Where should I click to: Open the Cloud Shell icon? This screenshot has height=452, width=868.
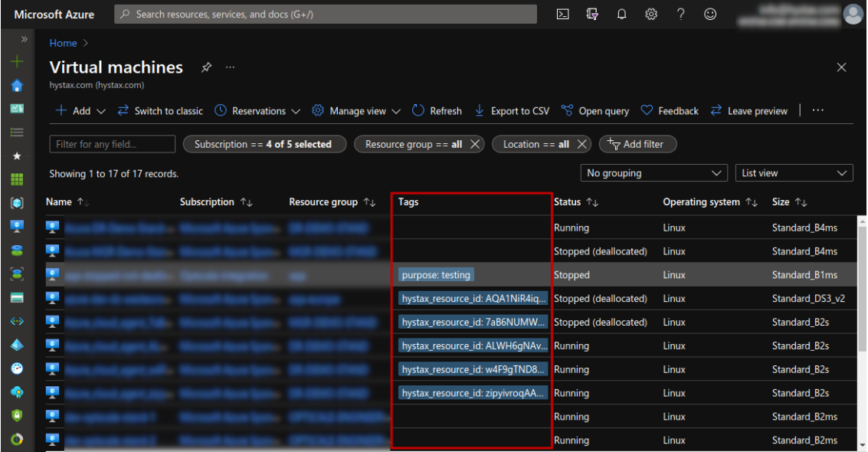pyautogui.click(x=562, y=15)
